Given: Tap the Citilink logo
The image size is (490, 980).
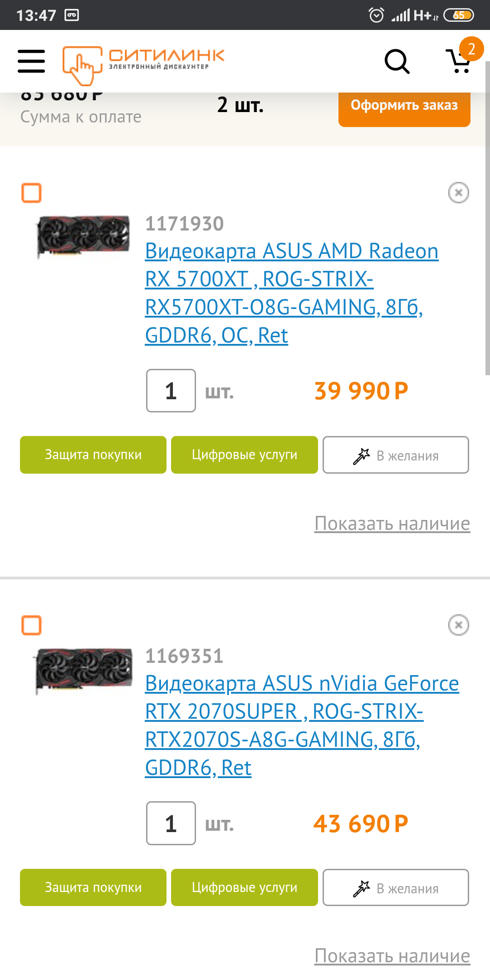Looking at the screenshot, I should point(143,65).
